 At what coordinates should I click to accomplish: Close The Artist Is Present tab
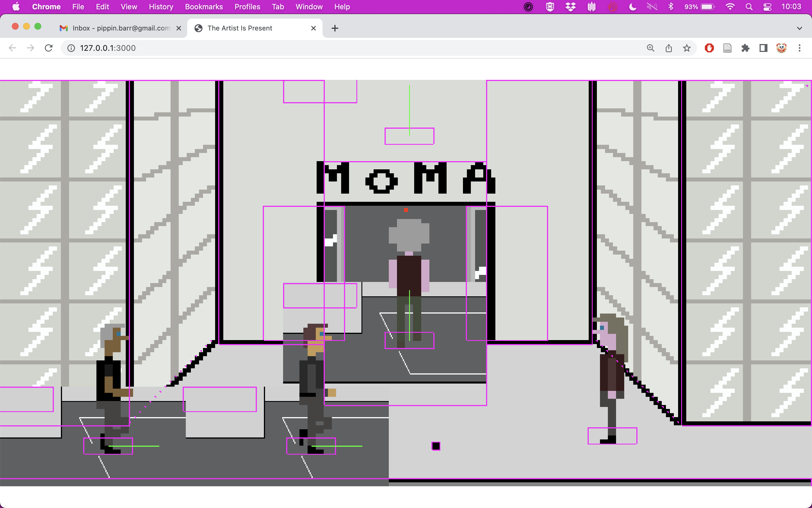314,28
